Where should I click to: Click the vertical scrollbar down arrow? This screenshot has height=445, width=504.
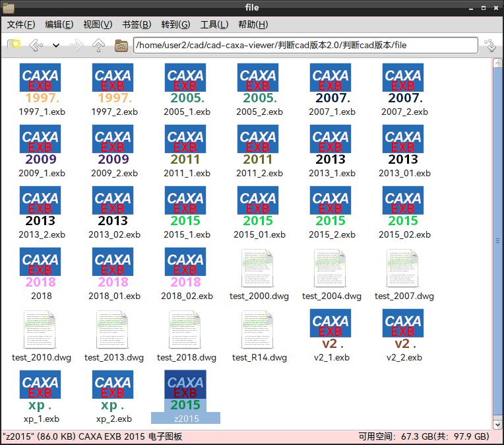(x=497, y=423)
